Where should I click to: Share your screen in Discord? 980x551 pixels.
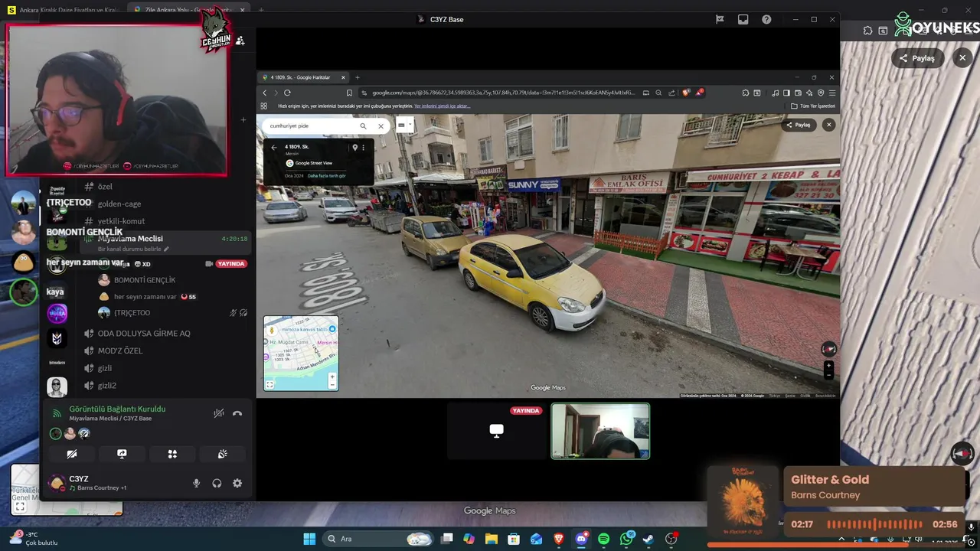click(122, 454)
